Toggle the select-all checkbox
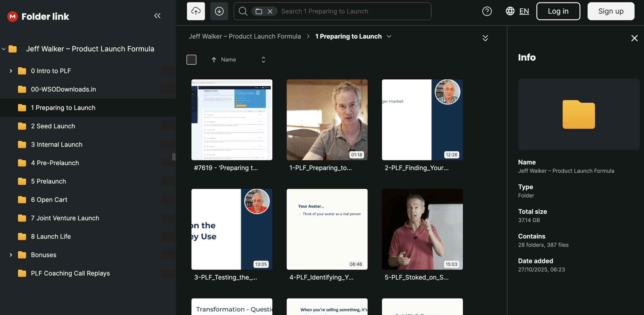 point(191,60)
